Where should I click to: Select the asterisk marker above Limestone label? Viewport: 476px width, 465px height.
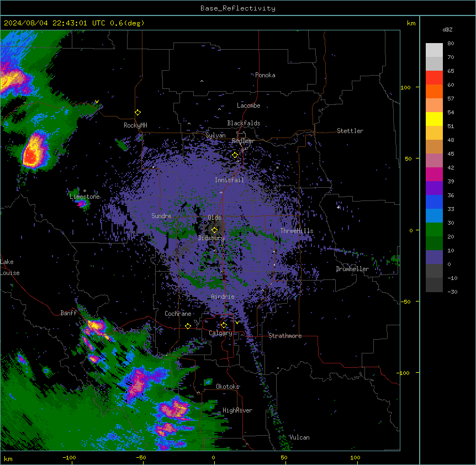[84, 191]
